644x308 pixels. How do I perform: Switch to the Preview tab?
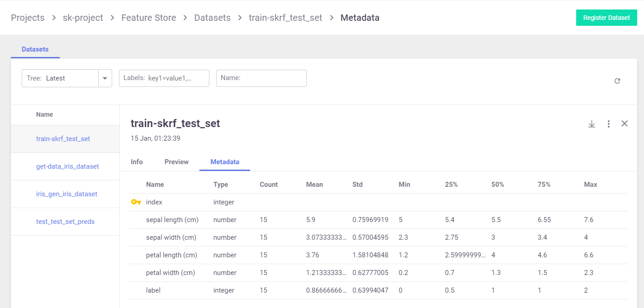(x=177, y=162)
